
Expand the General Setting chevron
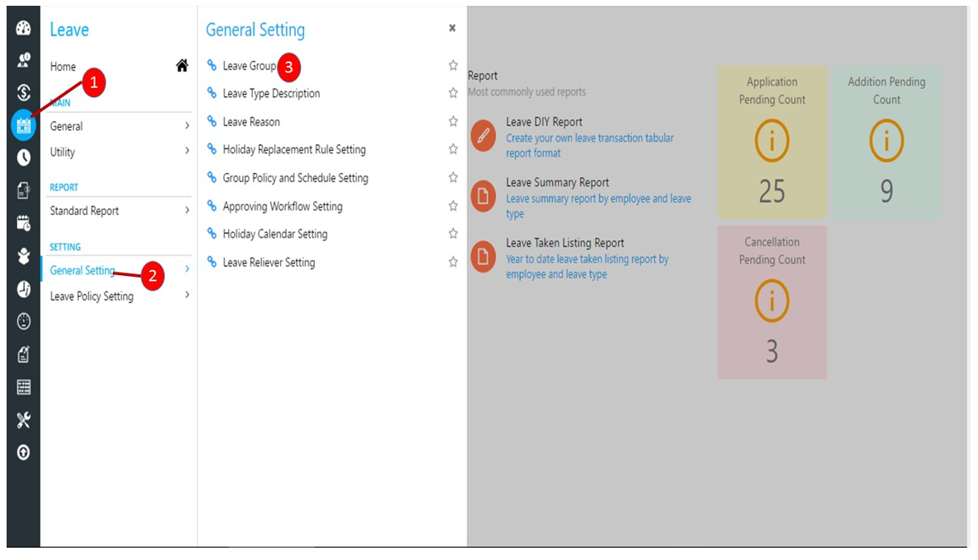[x=186, y=268]
